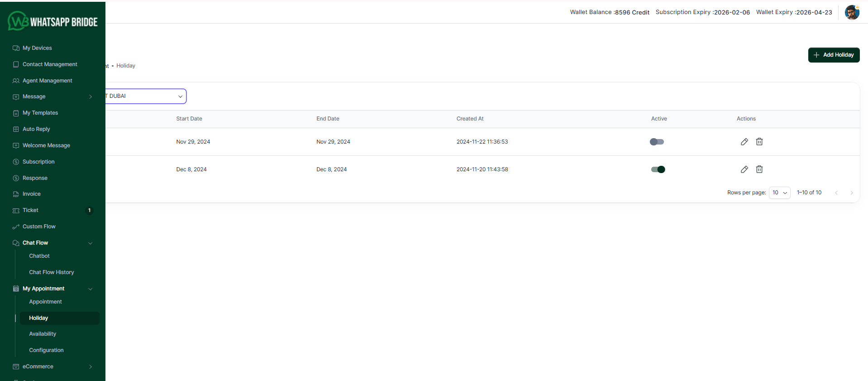Click the Ticket notification badge
Image resolution: width=868 pixels, height=381 pixels.
click(x=90, y=210)
